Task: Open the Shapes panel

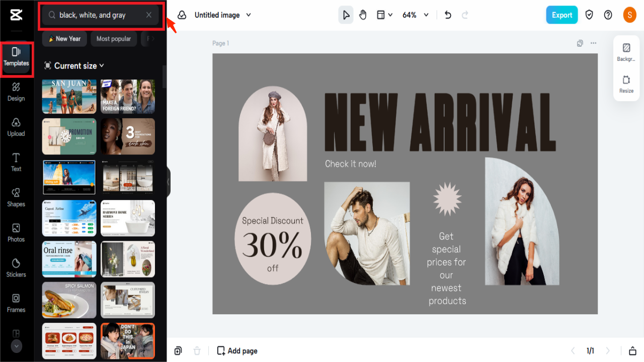Action: pyautogui.click(x=16, y=197)
